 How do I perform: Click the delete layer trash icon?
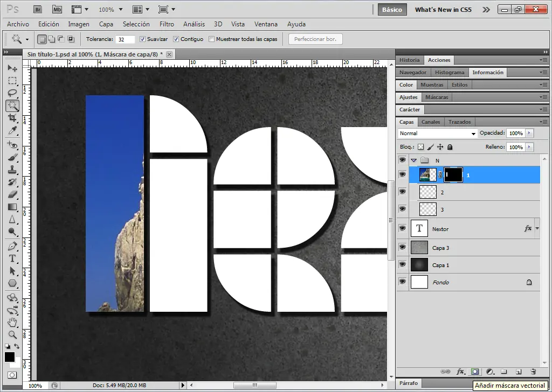tap(533, 372)
